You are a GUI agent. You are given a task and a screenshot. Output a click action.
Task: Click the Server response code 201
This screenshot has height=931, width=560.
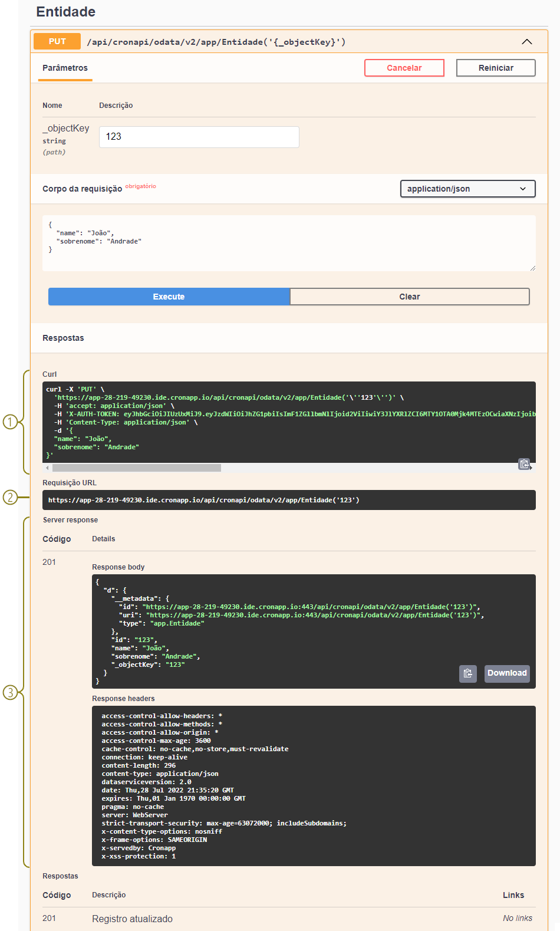(x=49, y=562)
